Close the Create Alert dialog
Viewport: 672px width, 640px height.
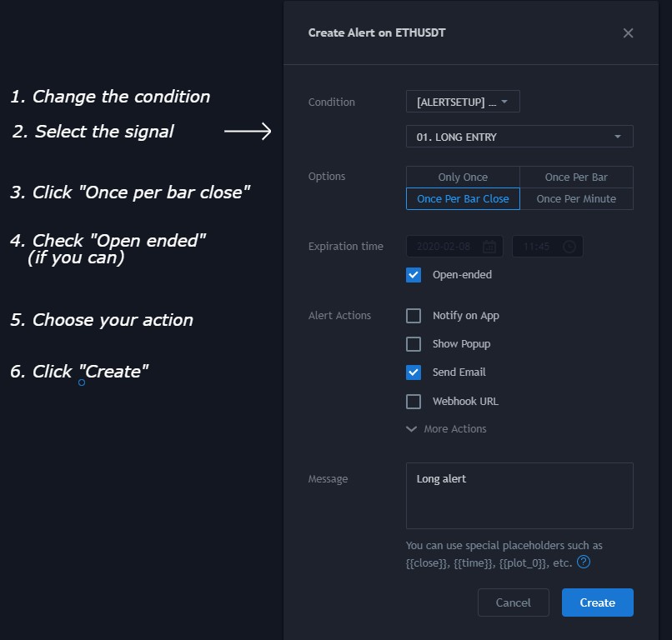tap(628, 33)
